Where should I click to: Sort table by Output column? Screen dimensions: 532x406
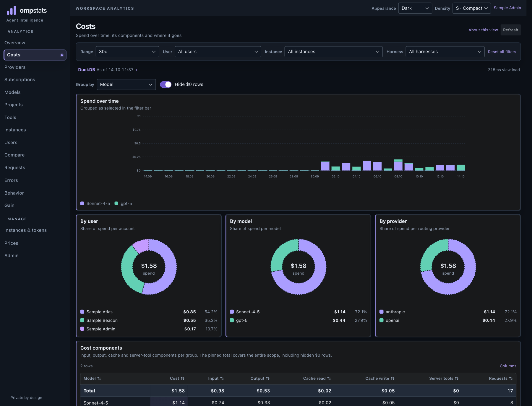click(x=260, y=378)
